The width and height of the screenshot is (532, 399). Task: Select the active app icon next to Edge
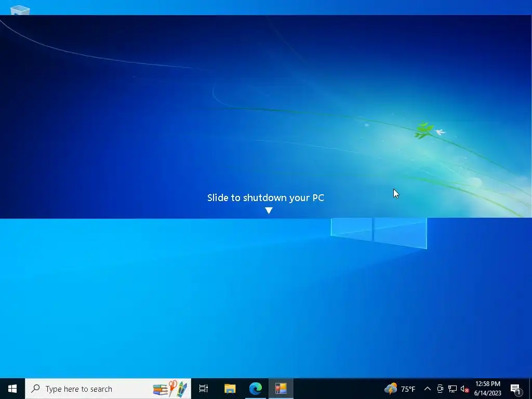(281, 389)
